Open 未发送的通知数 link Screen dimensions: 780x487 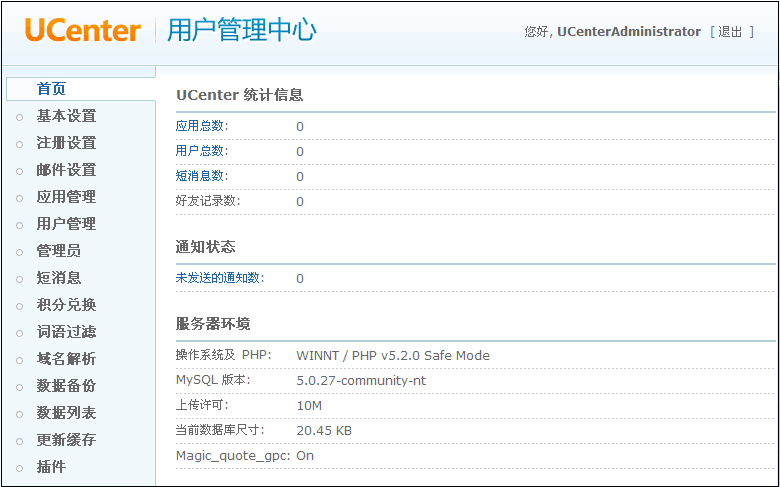[220, 278]
